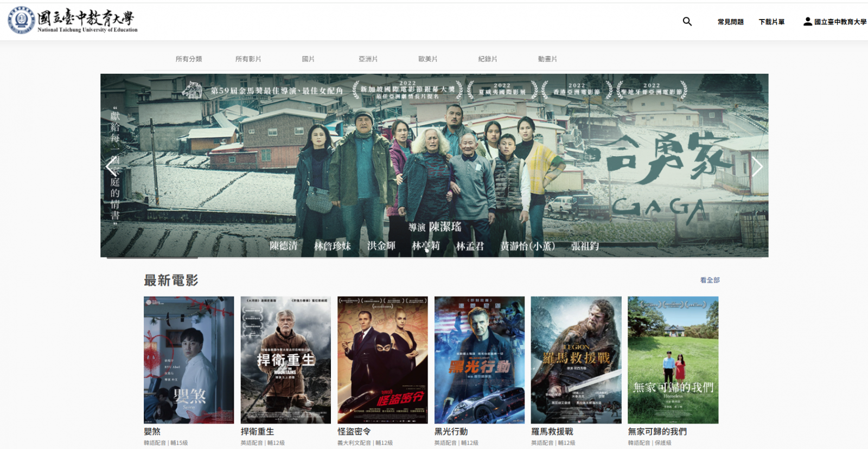Open 捍衛重生 movie poster
This screenshot has width=868, height=449.
(x=285, y=360)
